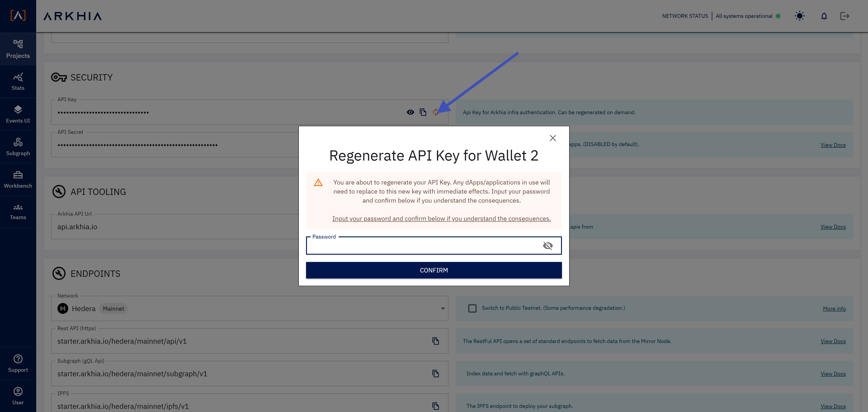Click the ARKHIA wordmark in header
868x412 pixels.
click(72, 16)
